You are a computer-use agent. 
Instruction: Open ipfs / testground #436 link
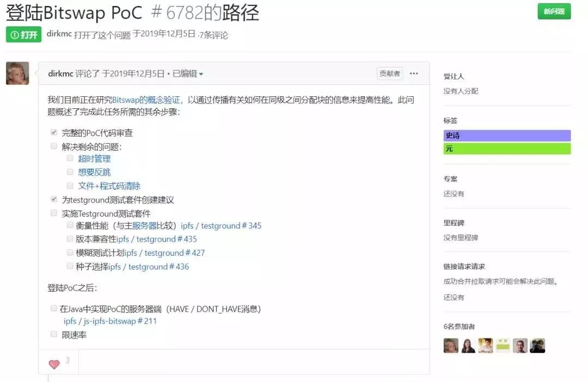(149, 267)
